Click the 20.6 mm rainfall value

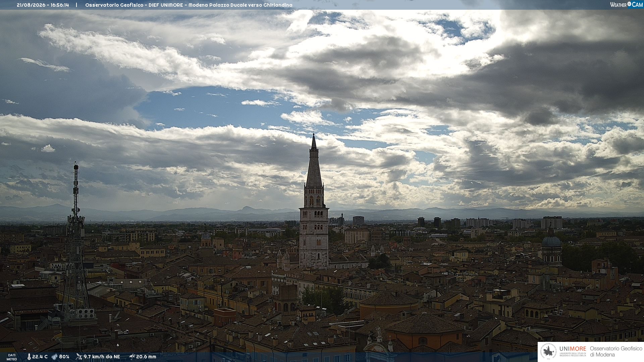click(x=146, y=357)
